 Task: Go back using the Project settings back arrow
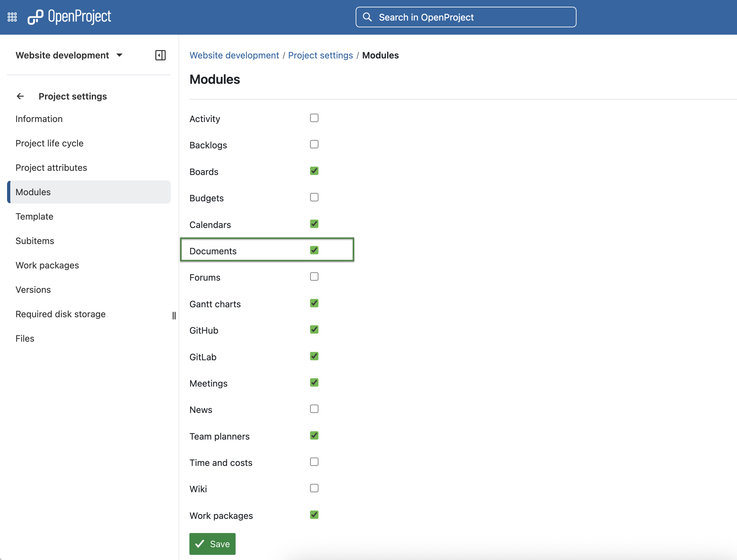tap(20, 96)
